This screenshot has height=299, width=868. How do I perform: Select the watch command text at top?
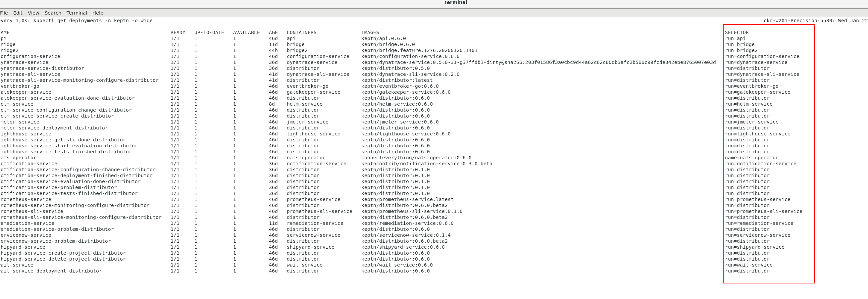point(76,21)
